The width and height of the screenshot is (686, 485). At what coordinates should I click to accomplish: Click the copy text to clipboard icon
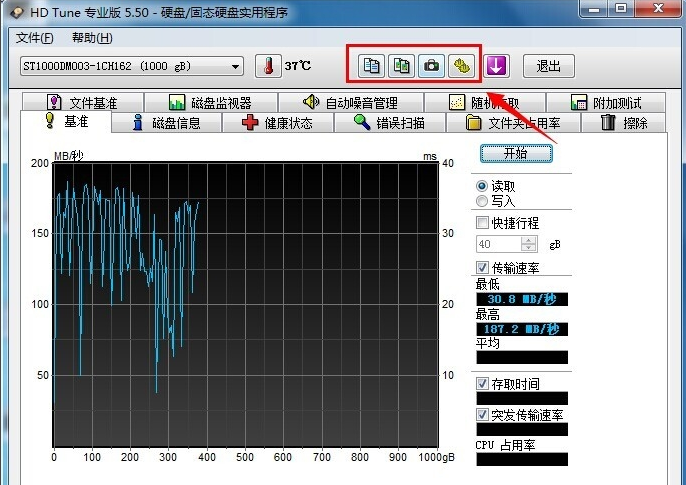[x=372, y=66]
